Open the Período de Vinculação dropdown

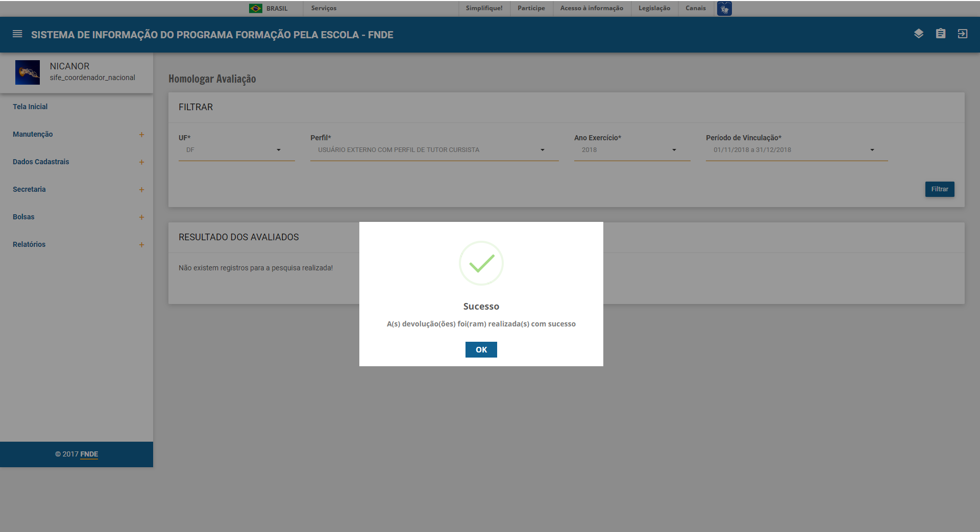797,150
